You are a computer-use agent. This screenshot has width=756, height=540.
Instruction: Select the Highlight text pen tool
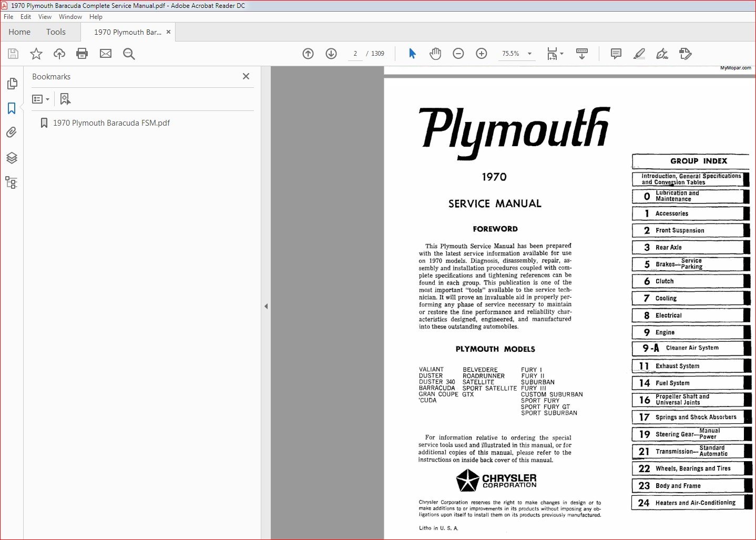pyautogui.click(x=639, y=54)
